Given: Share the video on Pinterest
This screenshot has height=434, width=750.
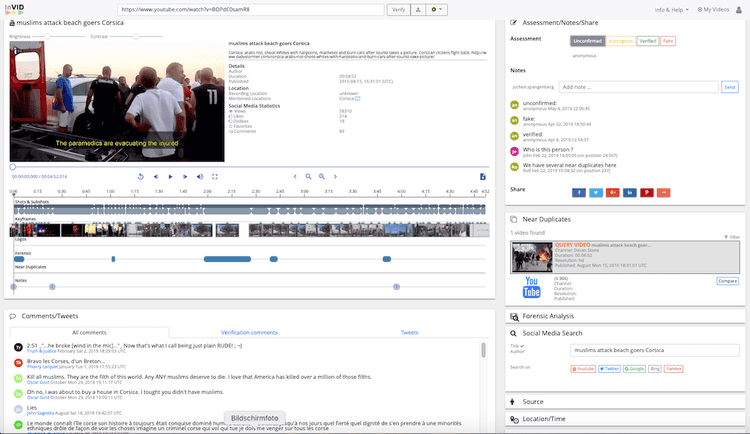Looking at the screenshot, I should [x=646, y=191].
